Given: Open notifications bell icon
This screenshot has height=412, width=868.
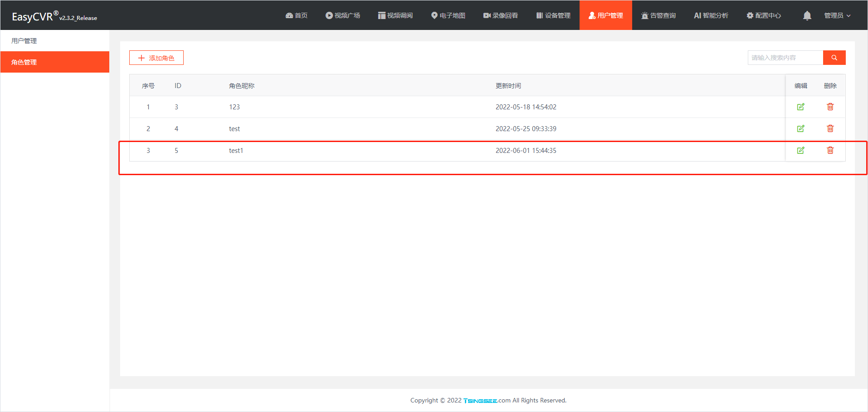Looking at the screenshot, I should [807, 16].
